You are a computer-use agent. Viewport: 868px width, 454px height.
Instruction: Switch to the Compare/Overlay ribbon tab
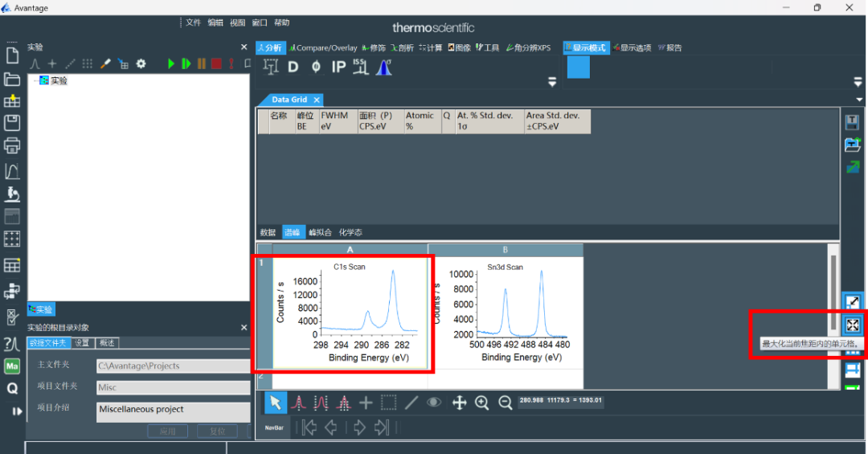pos(323,48)
